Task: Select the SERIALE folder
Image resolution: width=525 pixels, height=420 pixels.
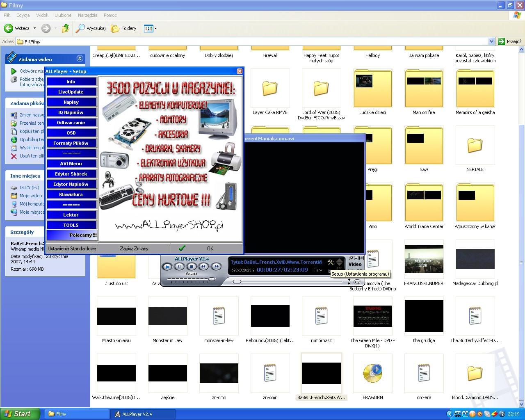Action: pyautogui.click(x=475, y=145)
